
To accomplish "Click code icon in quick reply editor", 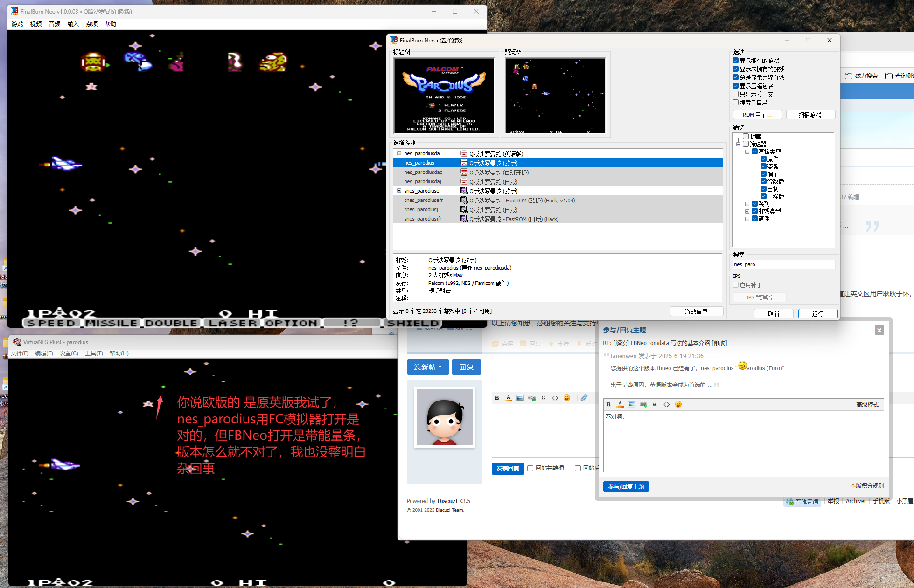I will click(x=555, y=398).
